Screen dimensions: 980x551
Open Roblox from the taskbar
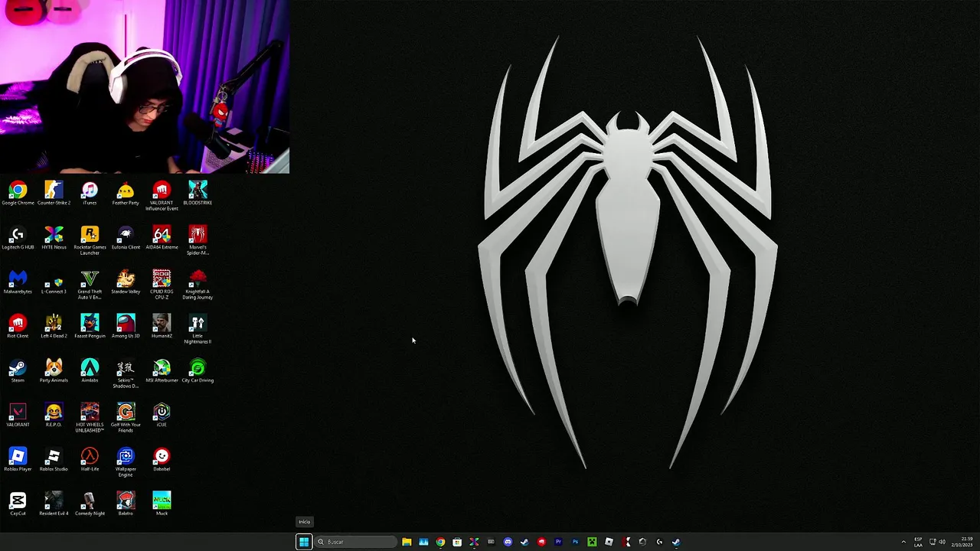[x=609, y=542]
